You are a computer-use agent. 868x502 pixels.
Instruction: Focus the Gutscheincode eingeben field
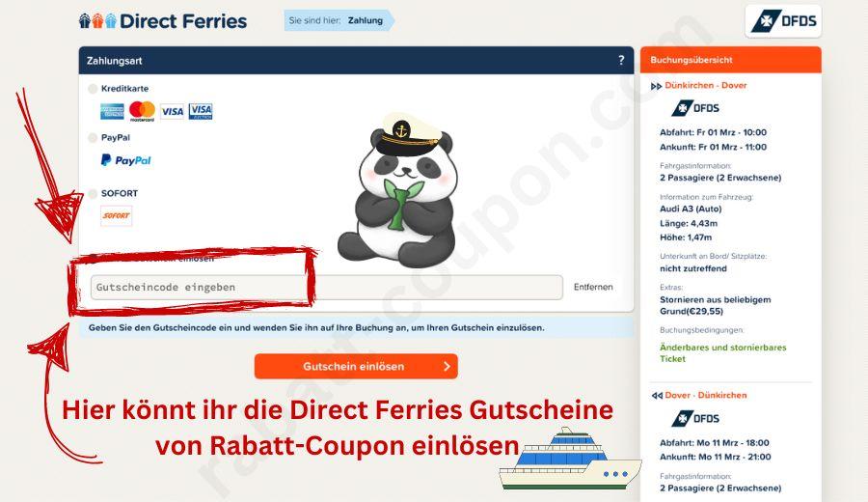327,287
